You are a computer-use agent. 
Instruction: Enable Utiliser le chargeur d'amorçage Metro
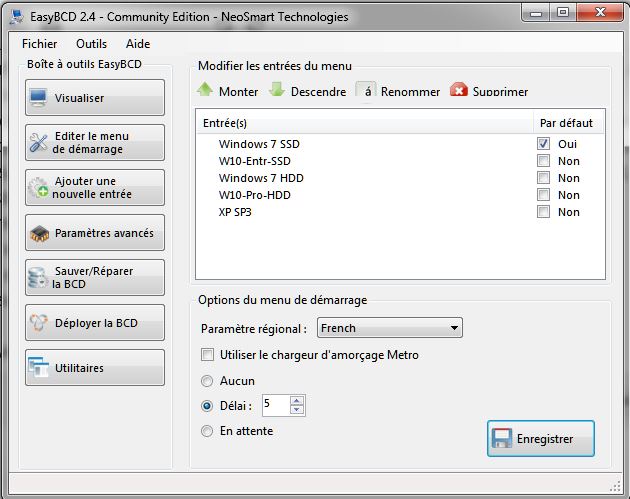[208, 355]
